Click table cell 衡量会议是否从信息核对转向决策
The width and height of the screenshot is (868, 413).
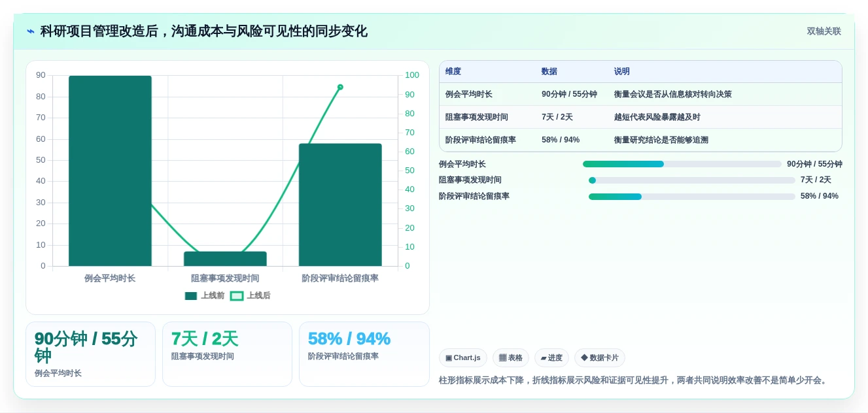673,94
